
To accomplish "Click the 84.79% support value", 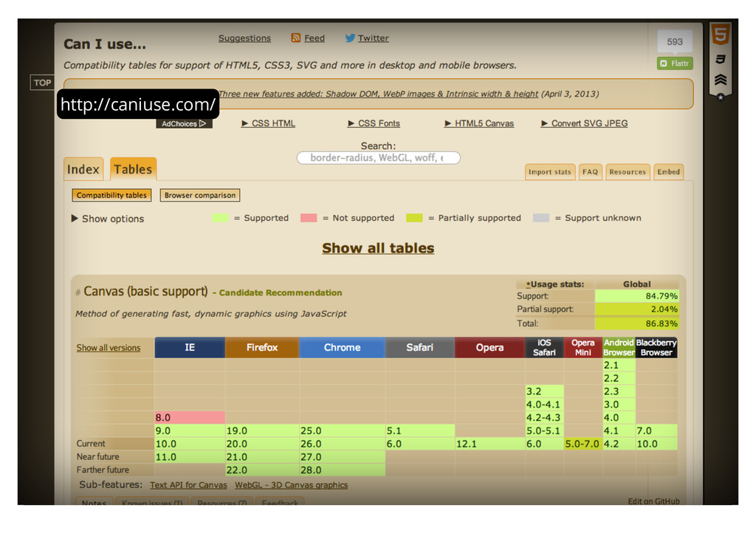I will coord(637,296).
